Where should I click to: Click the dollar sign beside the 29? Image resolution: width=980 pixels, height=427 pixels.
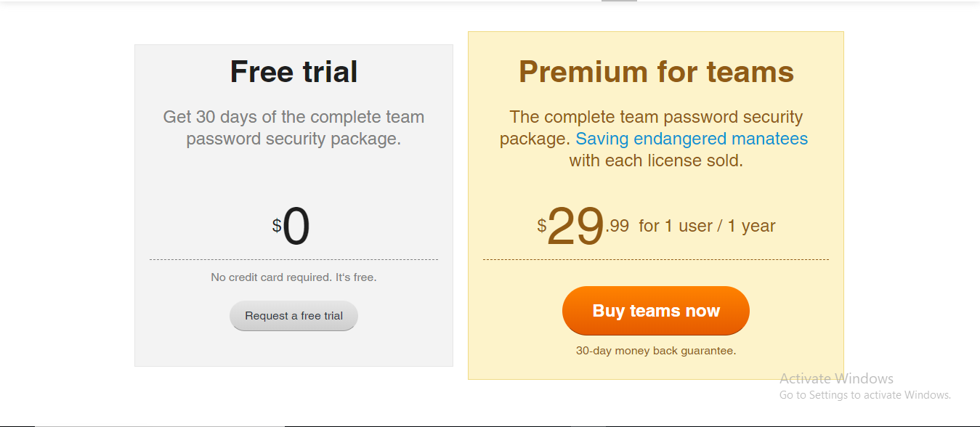[x=542, y=226]
